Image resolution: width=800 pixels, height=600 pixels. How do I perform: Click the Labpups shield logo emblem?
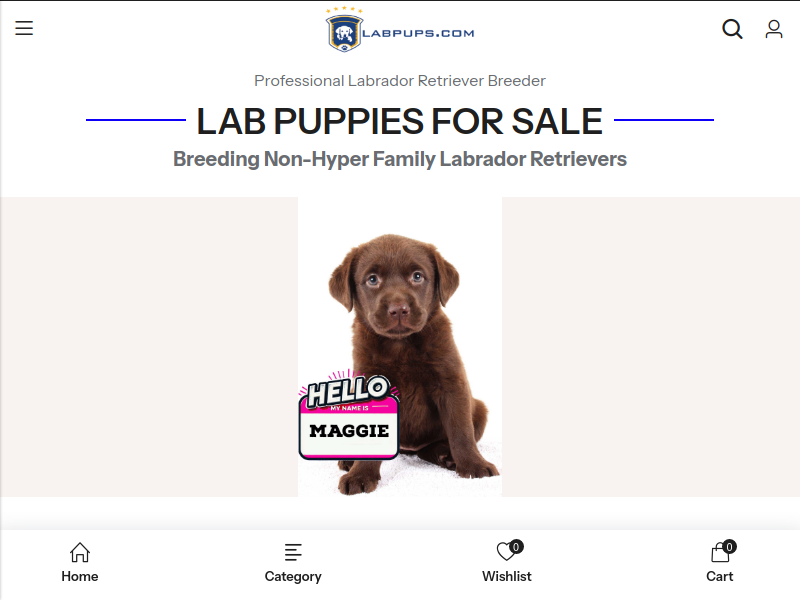(344, 33)
